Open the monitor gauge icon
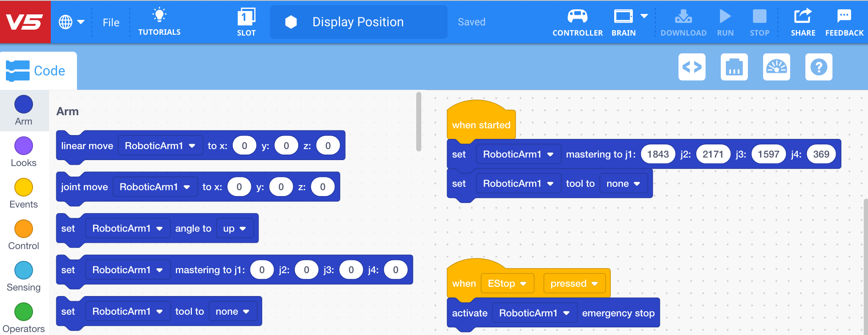 [x=776, y=67]
